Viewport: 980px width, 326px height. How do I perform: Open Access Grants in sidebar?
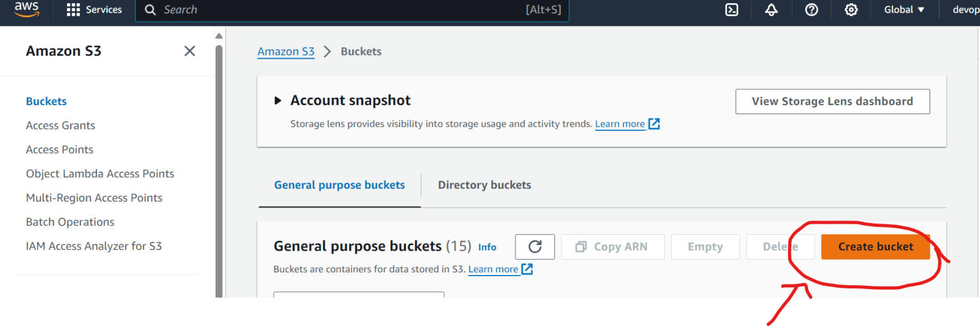click(x=61, y=126)
